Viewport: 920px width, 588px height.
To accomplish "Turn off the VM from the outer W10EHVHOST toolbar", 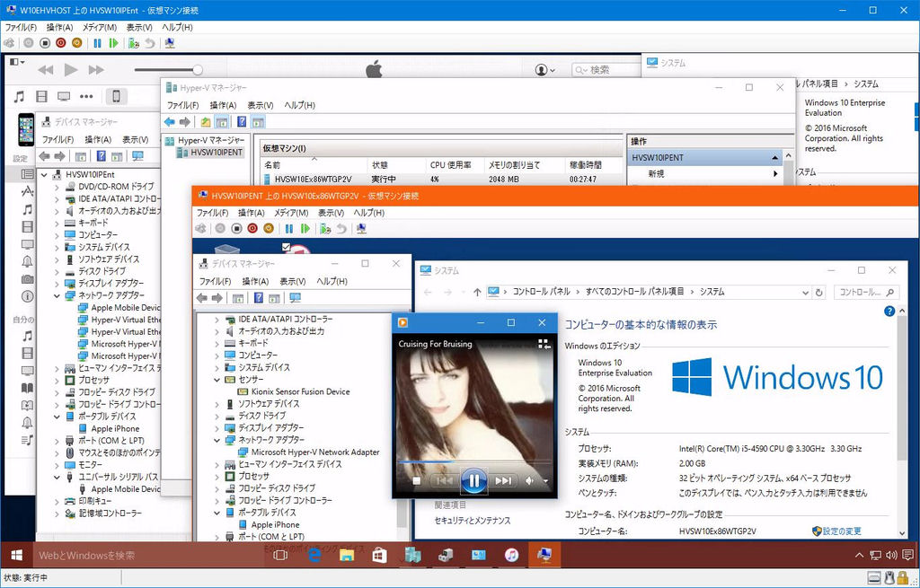I will (x=45, y=43).
